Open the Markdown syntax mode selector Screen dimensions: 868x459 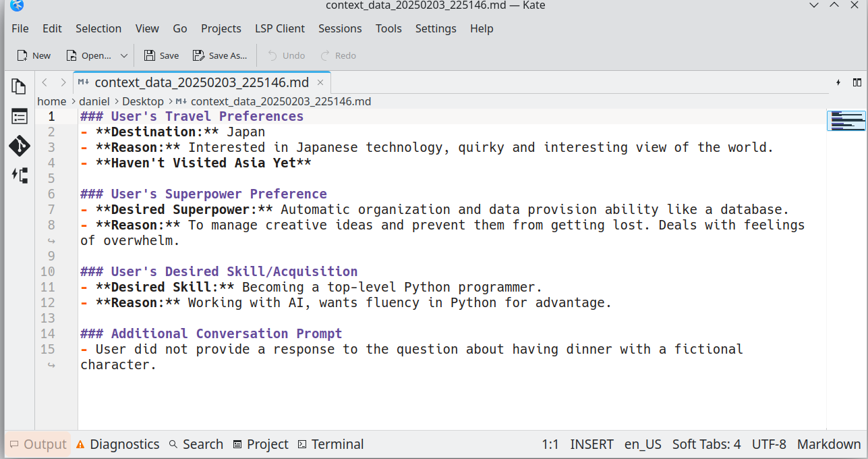coord(829,444)
